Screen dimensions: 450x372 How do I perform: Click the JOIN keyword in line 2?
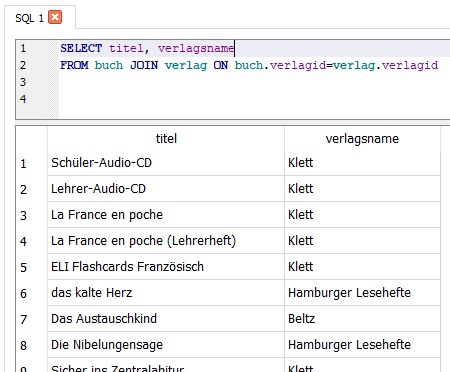pos(144,65)
